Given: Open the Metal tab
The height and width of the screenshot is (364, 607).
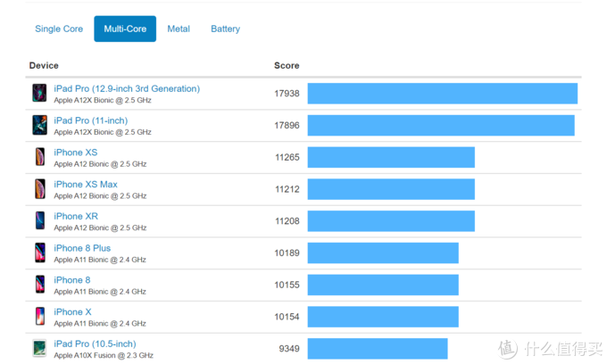Looking at the screenshot, I should pyautogui.click(x=179, y=29).
